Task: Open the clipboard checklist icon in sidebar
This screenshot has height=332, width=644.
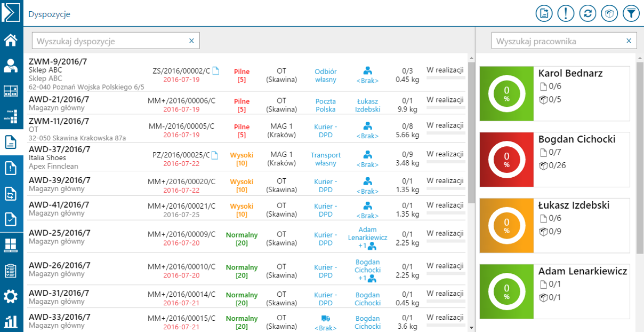Action: (11, 271)
